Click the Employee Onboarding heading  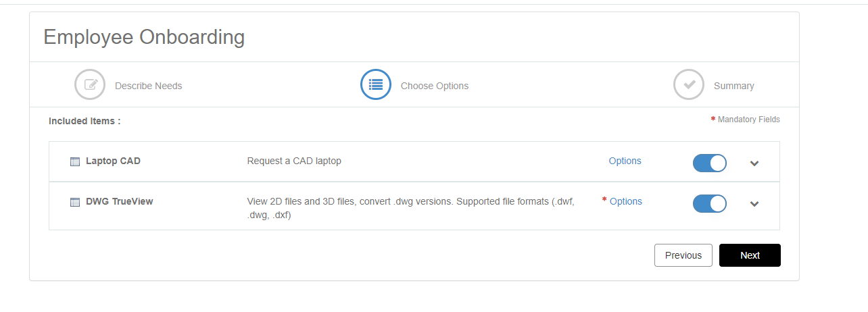pyautogui.click(x=144, y=37)
